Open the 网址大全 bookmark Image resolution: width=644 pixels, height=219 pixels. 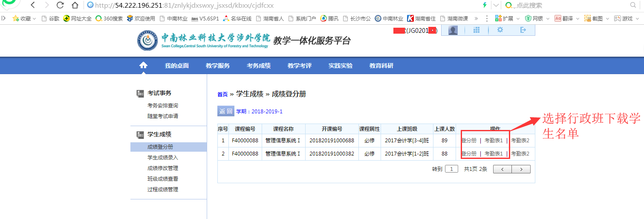[78, 18]
